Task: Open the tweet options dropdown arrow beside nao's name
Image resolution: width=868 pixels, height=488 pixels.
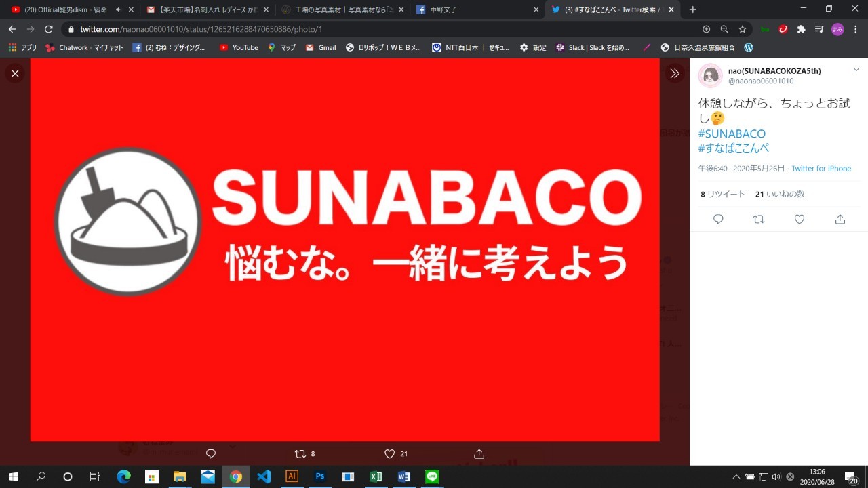Action: (x=856, y=70)
